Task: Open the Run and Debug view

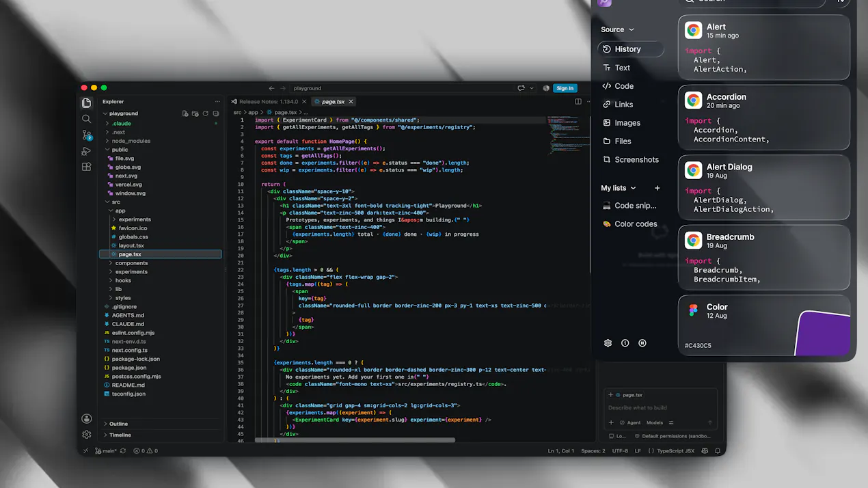Action: pos(86,151)
